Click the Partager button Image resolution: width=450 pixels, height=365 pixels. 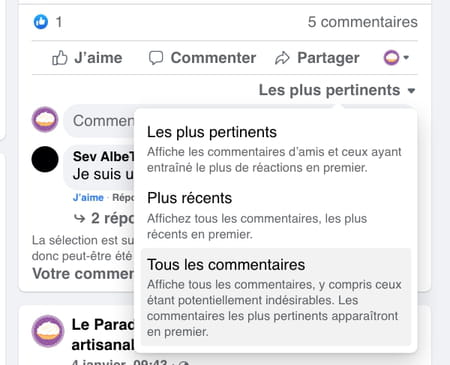pos(317,58)
